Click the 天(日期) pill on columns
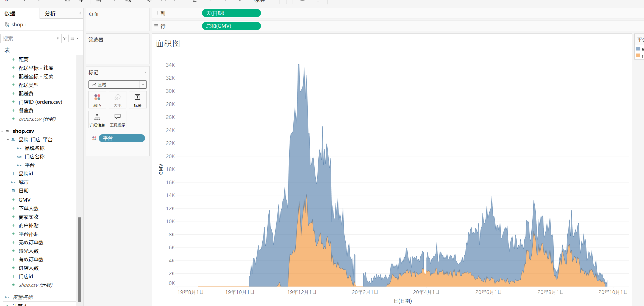 pyautogui.click(x=231, y=13)
